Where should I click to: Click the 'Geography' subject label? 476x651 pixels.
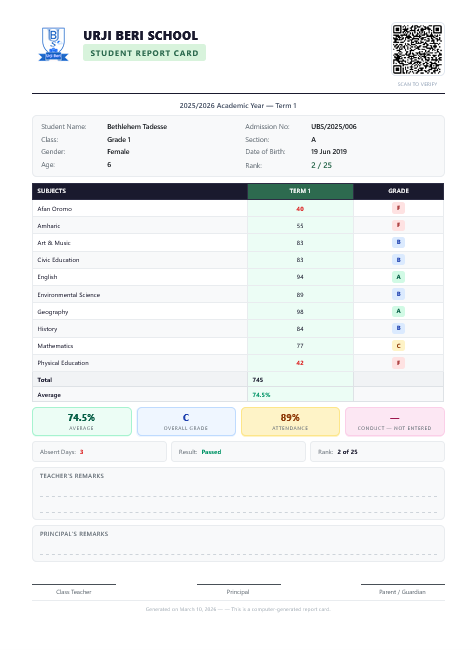53,312
